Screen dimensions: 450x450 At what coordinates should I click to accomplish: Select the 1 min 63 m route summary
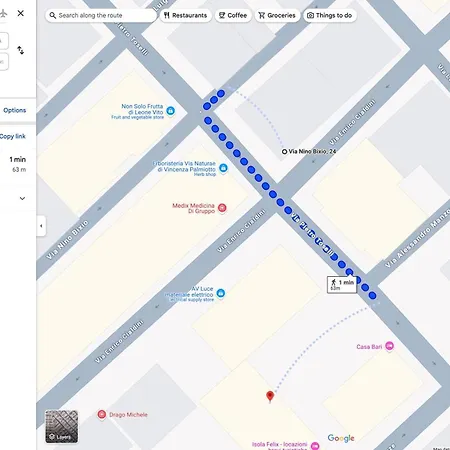(x=18, y=164)
